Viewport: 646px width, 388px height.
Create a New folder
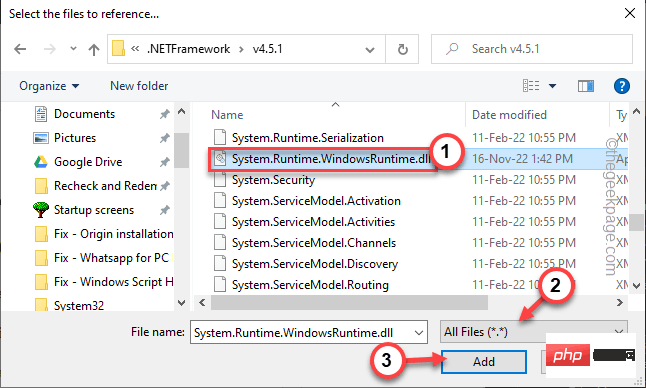point(139,86)
